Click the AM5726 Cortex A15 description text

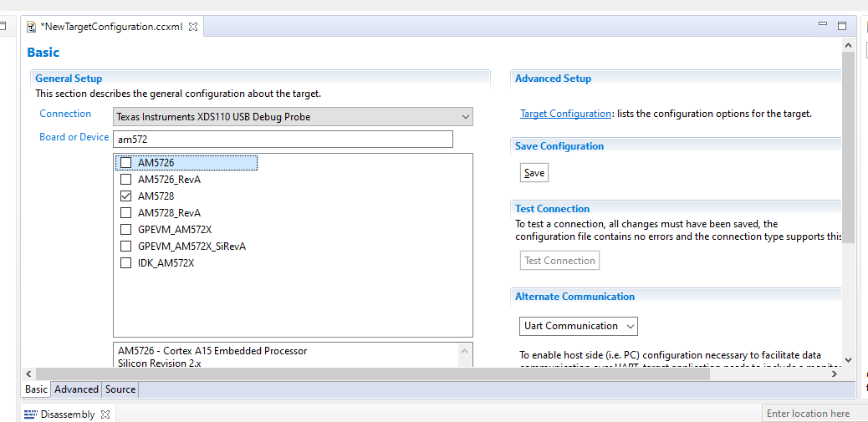coord(212,351)
